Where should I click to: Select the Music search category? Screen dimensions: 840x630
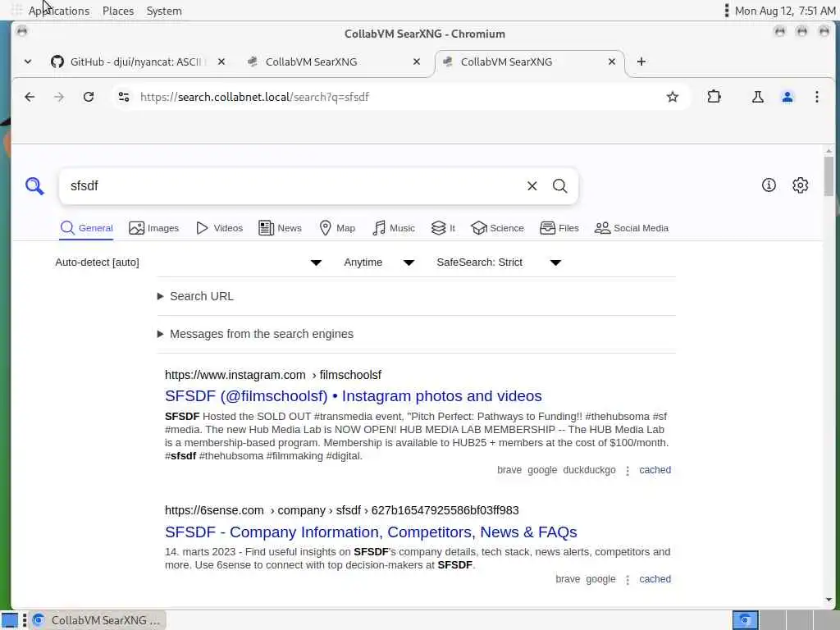(x=394, y=228)
